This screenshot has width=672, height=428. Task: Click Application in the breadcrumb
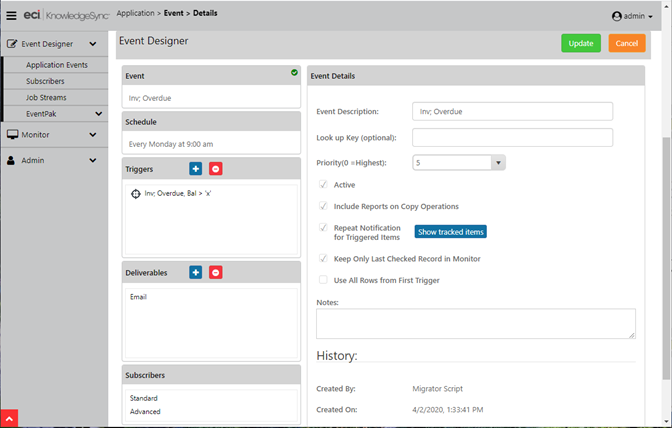pyautogui.click(x=135, y=13)
